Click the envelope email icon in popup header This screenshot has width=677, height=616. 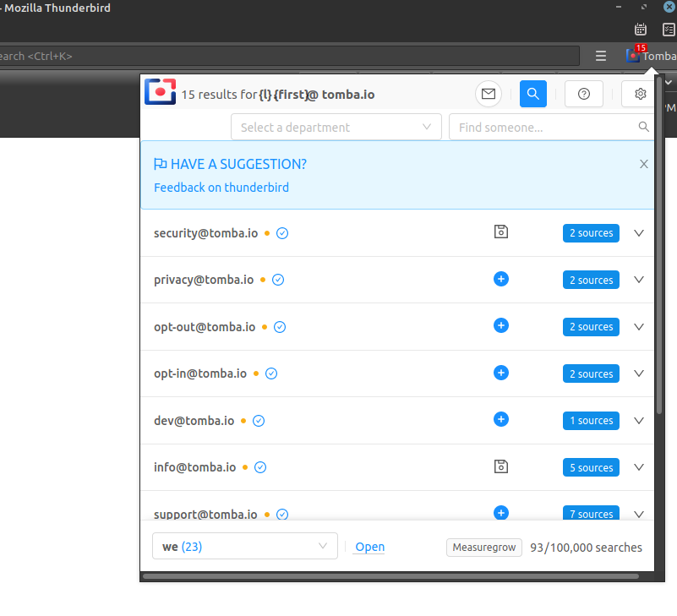click(489, 94)
